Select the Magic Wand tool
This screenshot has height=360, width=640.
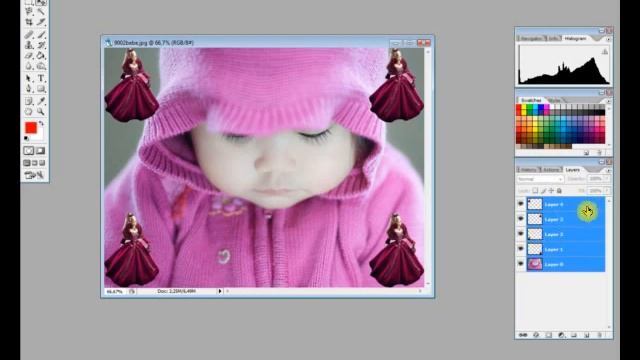(41, 12)
